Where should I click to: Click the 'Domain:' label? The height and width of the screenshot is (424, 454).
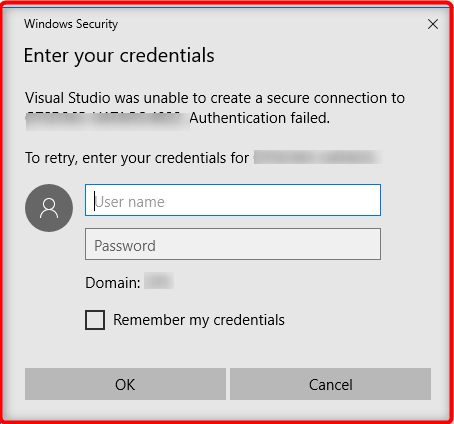113,283
